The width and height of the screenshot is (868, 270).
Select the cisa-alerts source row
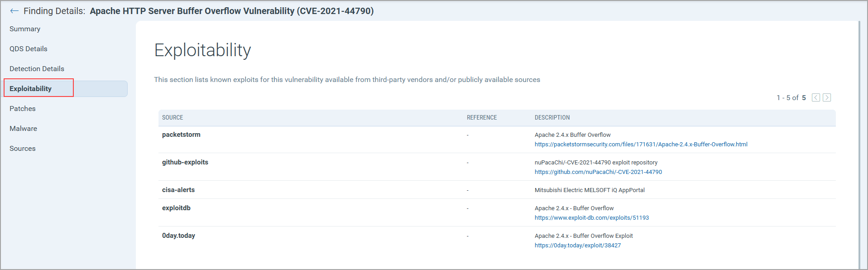[x=178, y=190]
